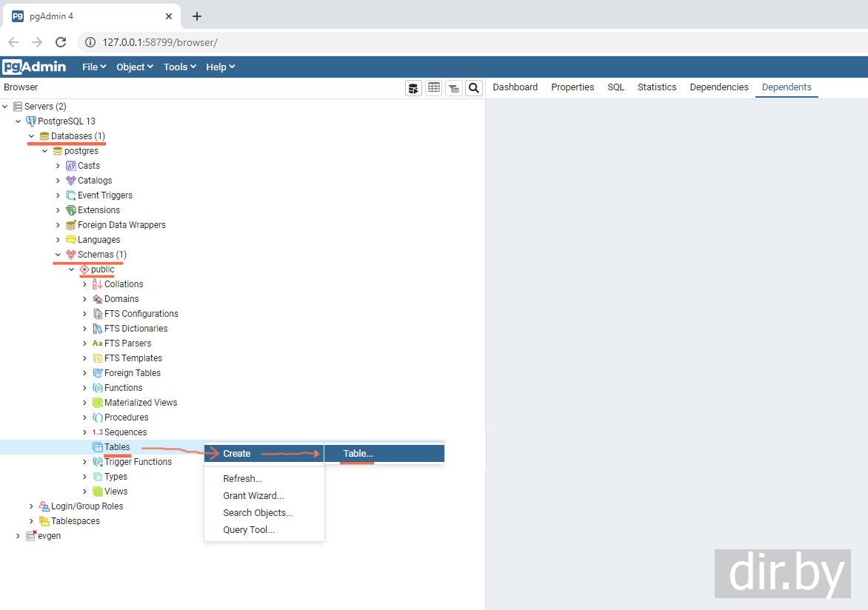Click the Servers group icon
The image size is (868, 610).
pos(18,107)
